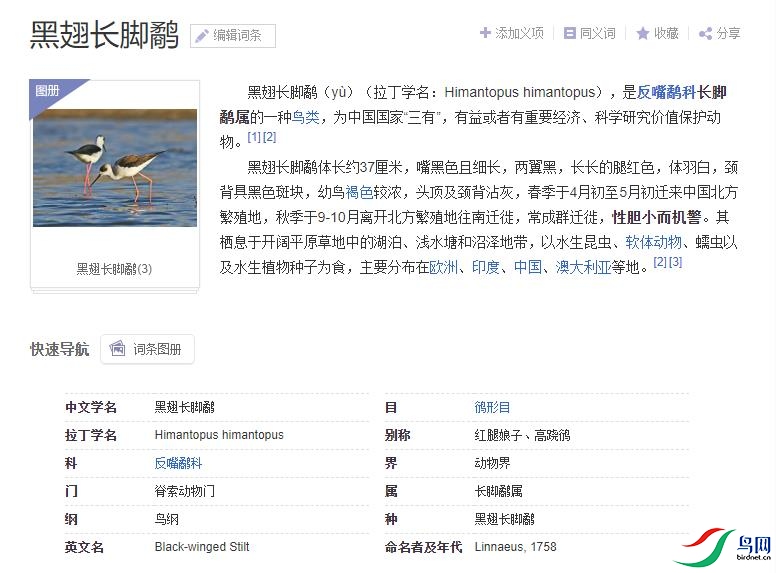Follow the 鸻形目 link in the table

click(x=492, y=407)
